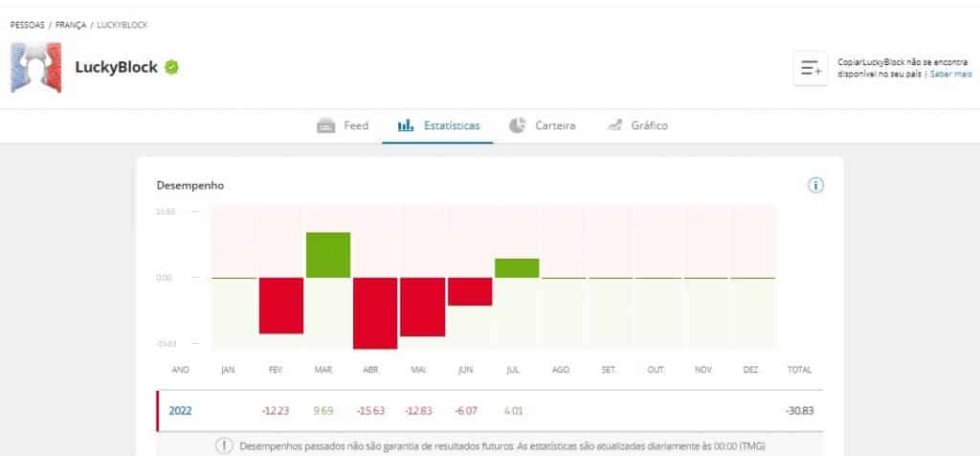Click the copy list icon button

coord(811,68)
